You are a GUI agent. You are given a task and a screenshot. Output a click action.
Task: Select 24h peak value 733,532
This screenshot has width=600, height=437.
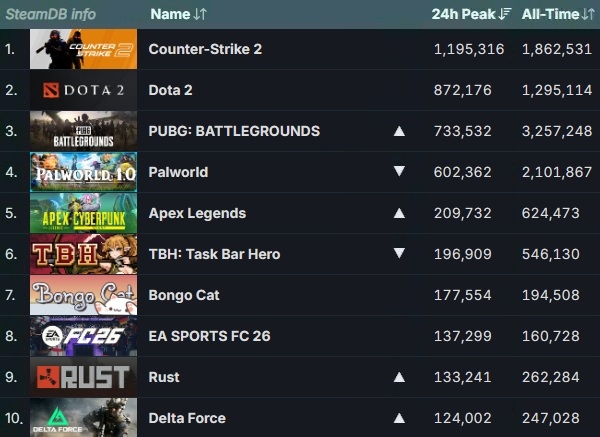pos(463,131)
